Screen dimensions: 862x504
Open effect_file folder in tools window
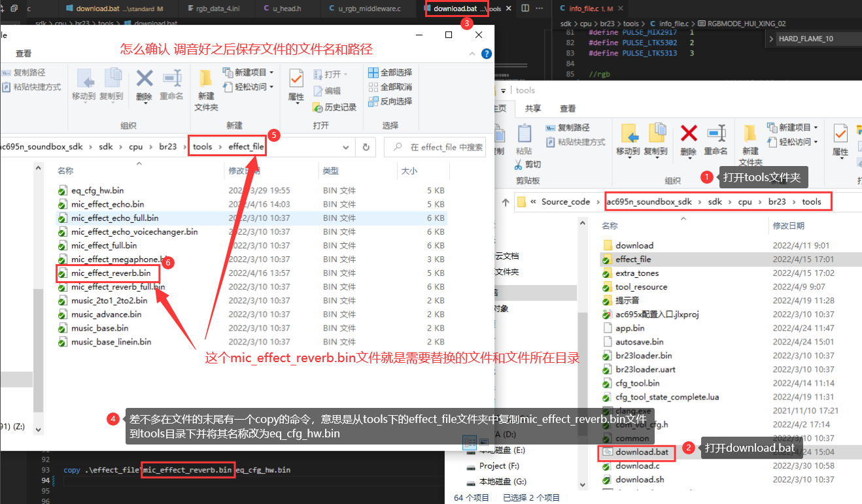click(x=633, y=260)
